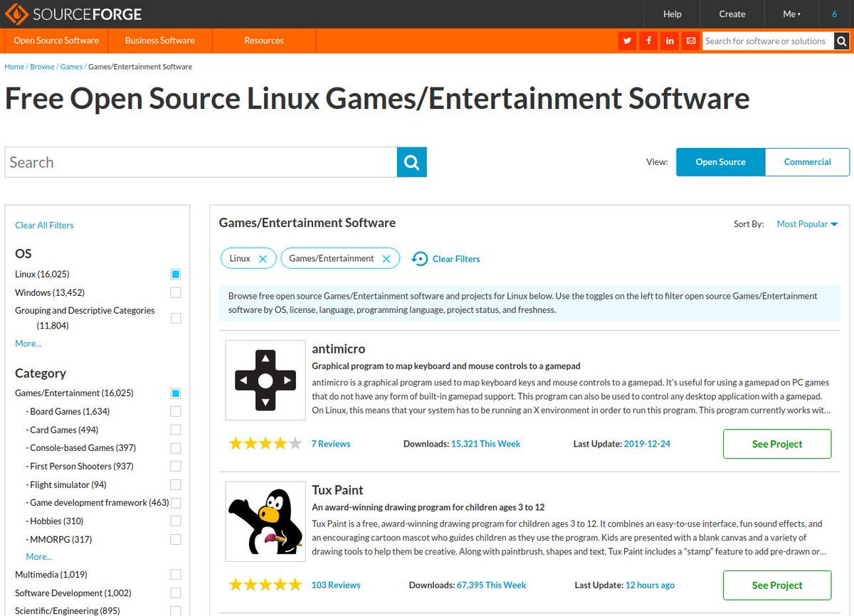Click antimicro last update 2019-12-24
The height and width of the screenshot is (616, 854).
pos(647,444)
